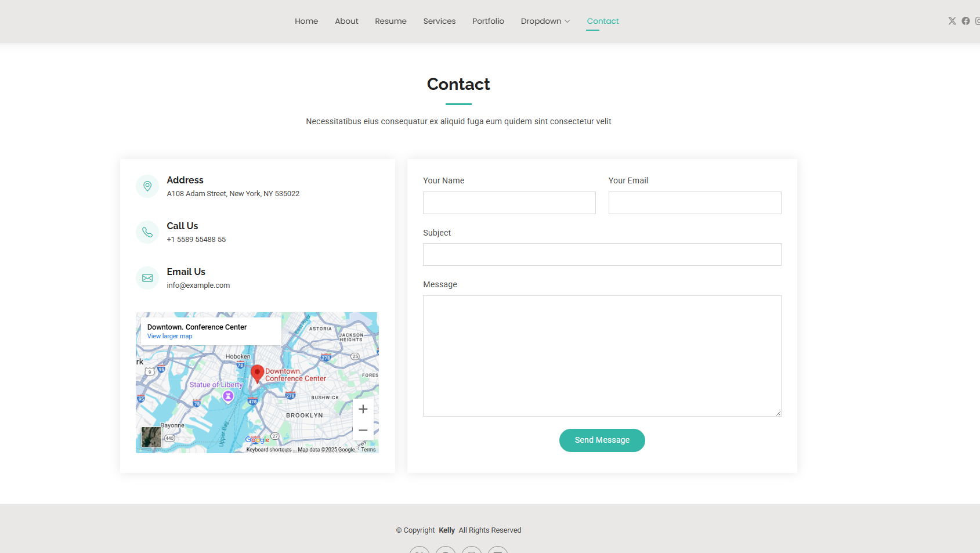Click the Email Us envelope icon
Image resolution: width=980 pixels, height=553 pixels.
pos(147,278)
